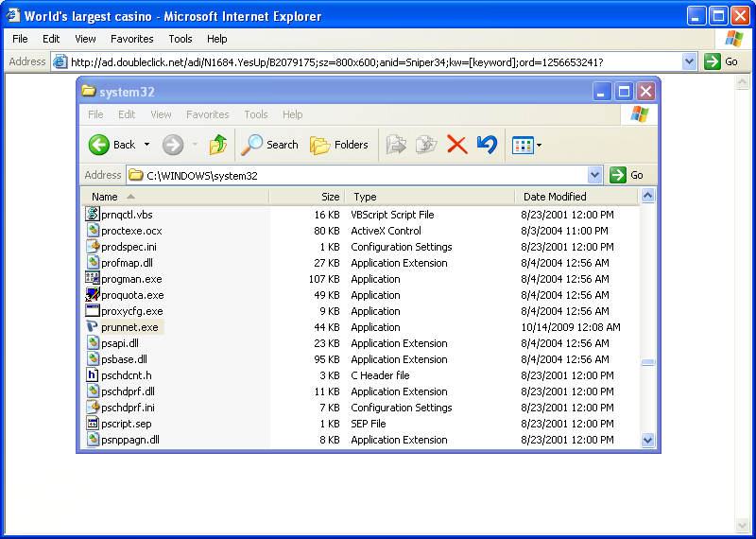Expand the Views dropdown arrow
This screenshot has height=539, width=756.
click(x=539, y=145)
